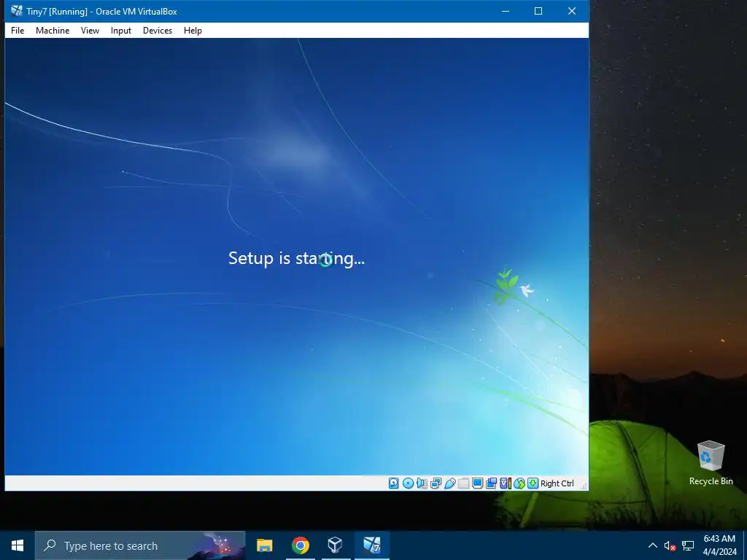Open the View menu
This screenshot has width=747, height=560.
pyautogui.click(x=90, y=31)
